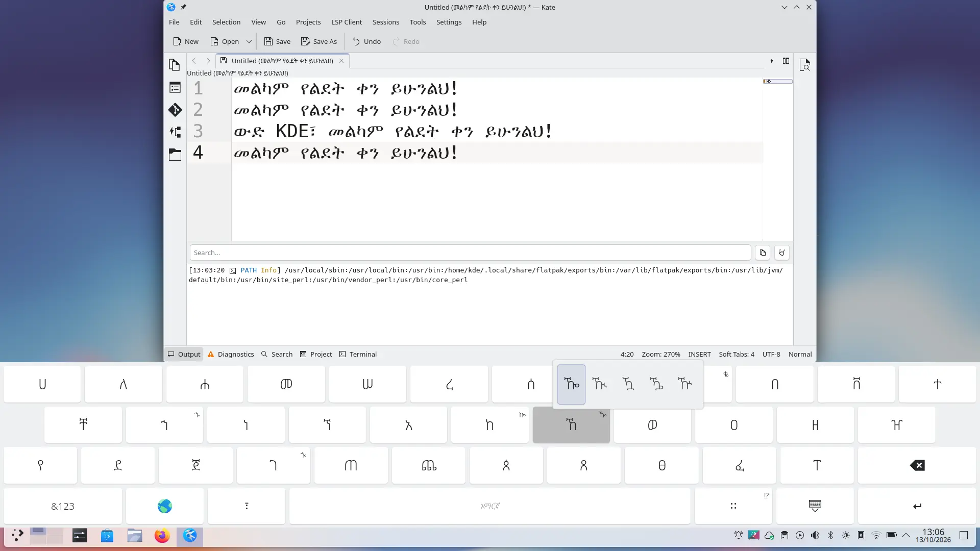Open the Tools menu
The image size is (980, 551).
[x=418, y=22]
